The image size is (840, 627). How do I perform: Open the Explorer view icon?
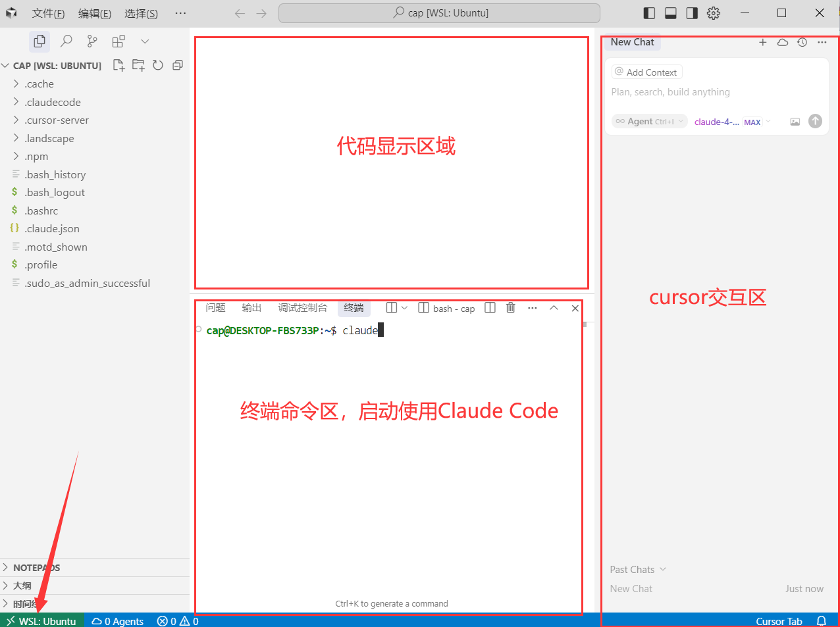click(39, 41)
